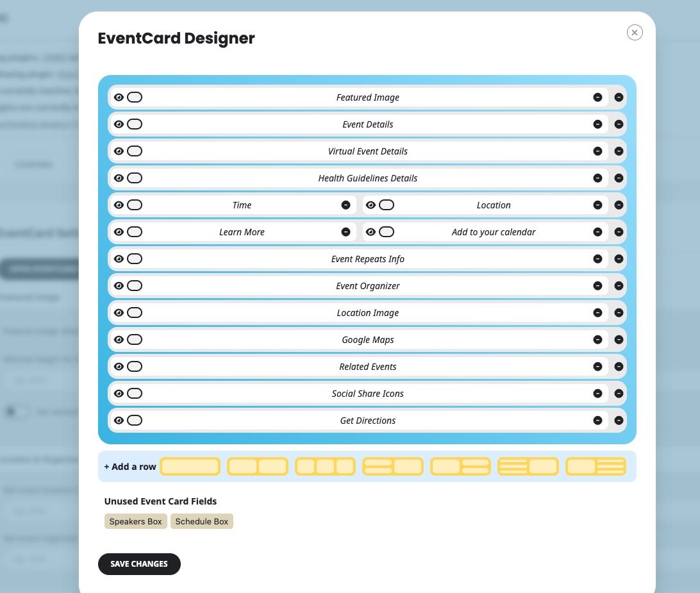Viewport: 700px width, 593px height.
Task: Remove the Google Maps field minus icon
Action: (x=598, y=340)
